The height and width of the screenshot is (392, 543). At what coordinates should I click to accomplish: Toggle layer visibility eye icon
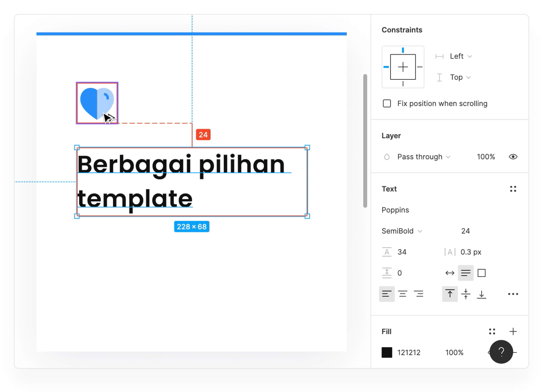(513, 157)
